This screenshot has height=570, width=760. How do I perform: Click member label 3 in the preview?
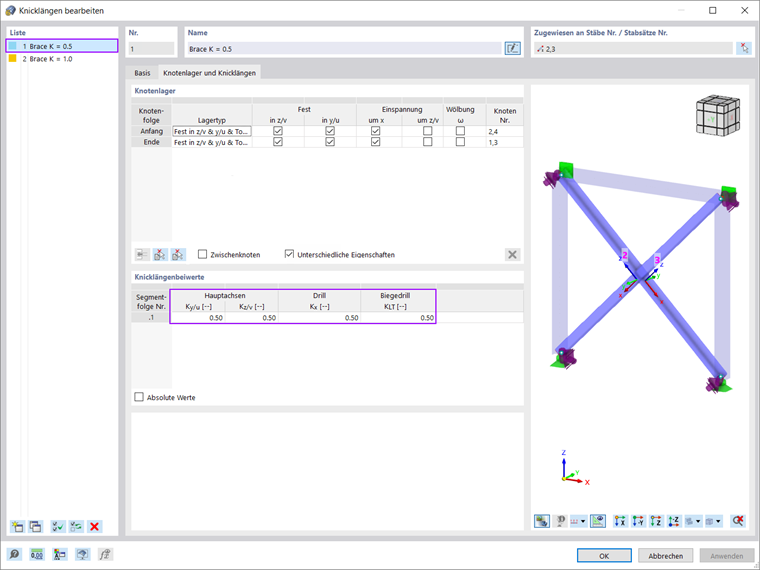coord(657,260)
